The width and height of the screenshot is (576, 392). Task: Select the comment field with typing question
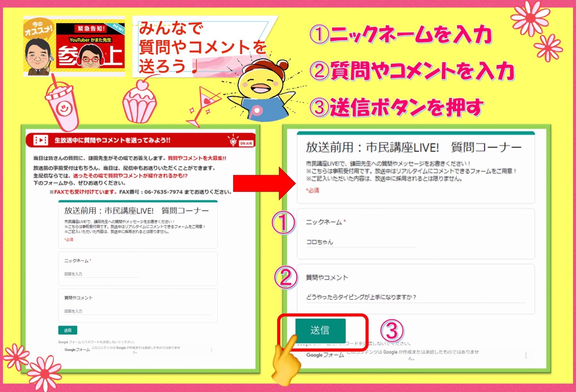415,297
